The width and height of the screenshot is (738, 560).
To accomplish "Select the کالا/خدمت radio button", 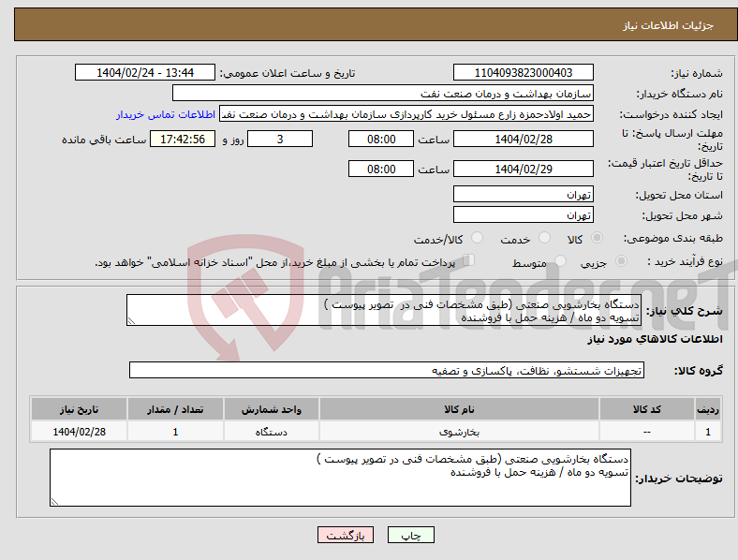I will click(477, 238).
